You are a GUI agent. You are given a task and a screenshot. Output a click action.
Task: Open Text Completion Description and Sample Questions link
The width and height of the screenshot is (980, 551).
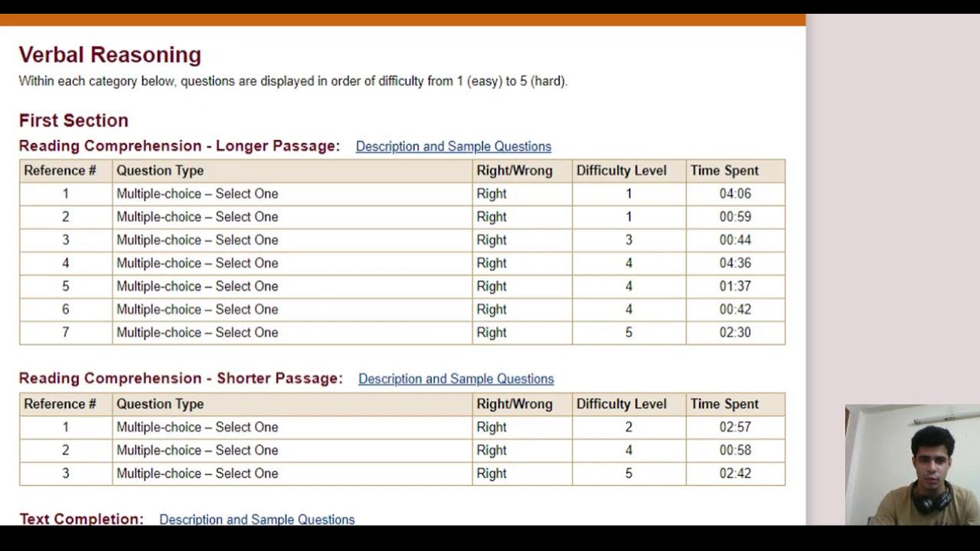(x=256, y=519)
